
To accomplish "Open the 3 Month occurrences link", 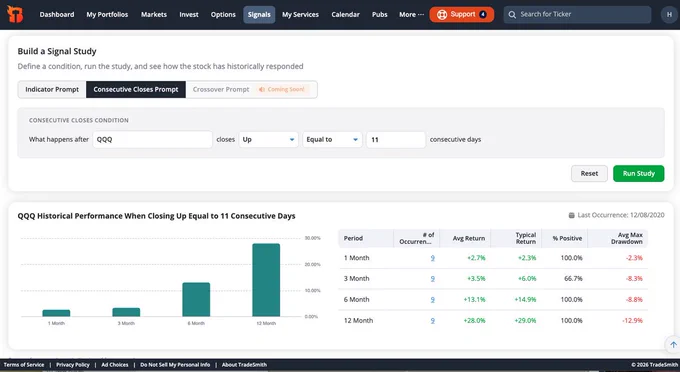I will tap(432, 278).
